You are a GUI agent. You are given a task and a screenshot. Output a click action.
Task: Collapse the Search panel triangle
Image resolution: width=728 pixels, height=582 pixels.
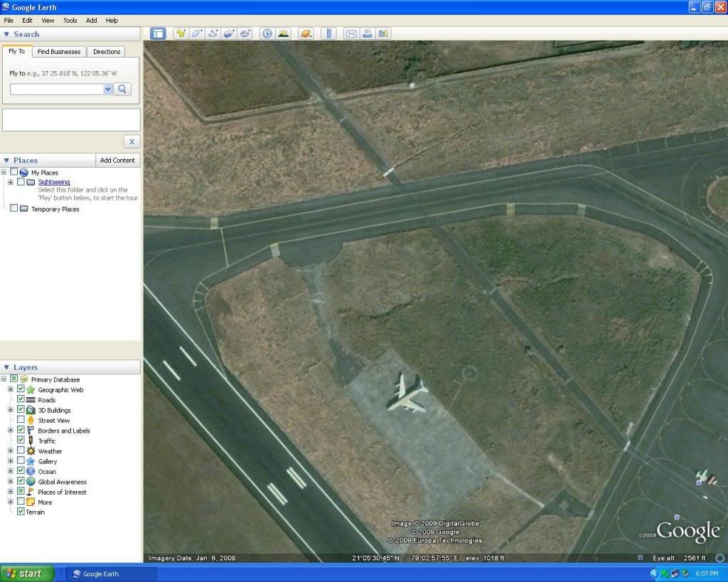[6, 34]
